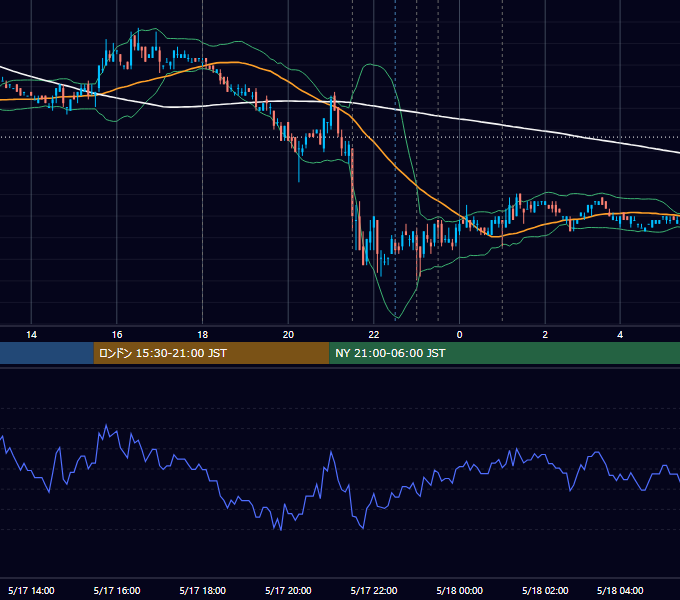
Task: Click the 5/17 16:00 label on the oscillator axis
Action: point(117,590)
